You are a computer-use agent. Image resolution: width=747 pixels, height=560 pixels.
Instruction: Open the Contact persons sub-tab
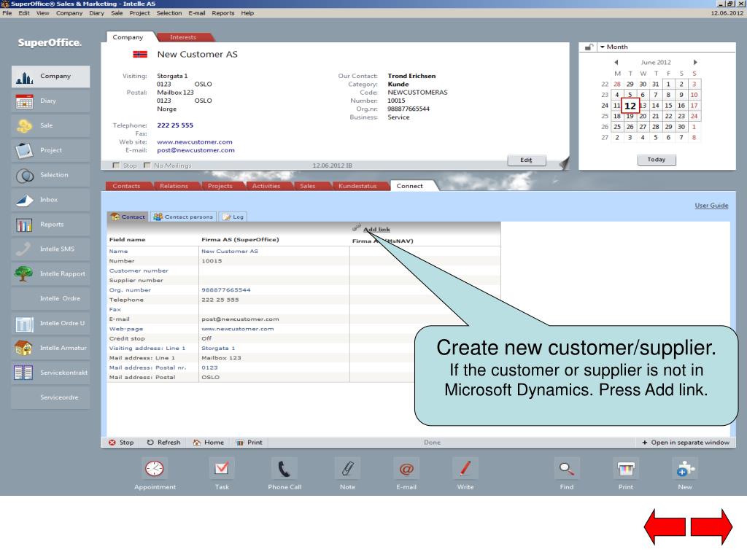click(183, 217)
